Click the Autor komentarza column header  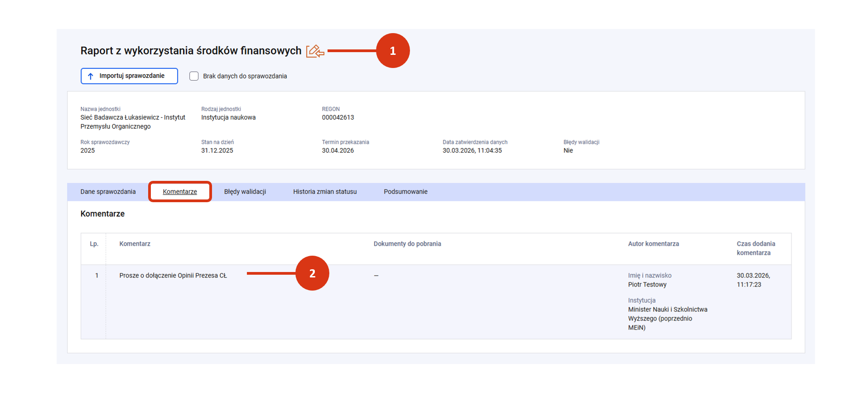653,244
